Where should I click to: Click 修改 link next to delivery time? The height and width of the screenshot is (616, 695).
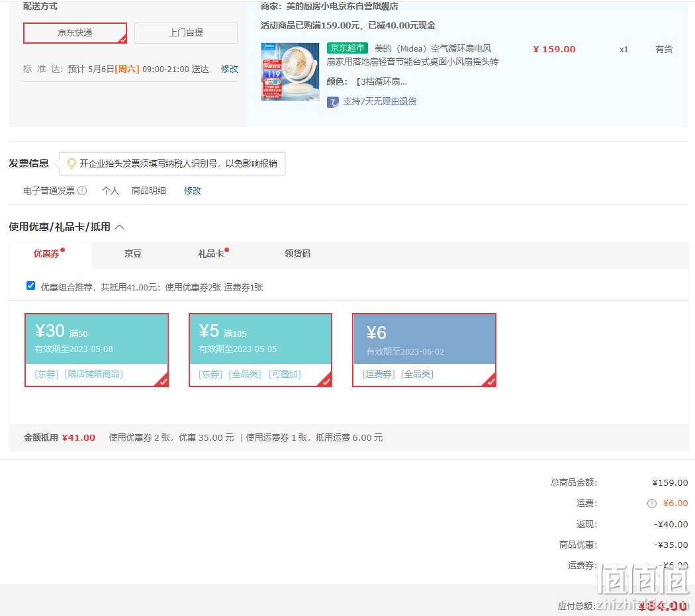229,69
